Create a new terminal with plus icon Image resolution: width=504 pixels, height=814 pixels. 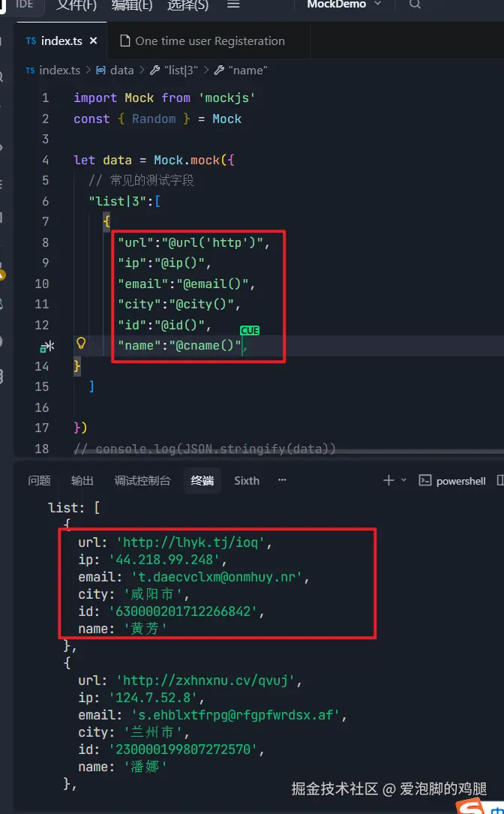point(388,480)
